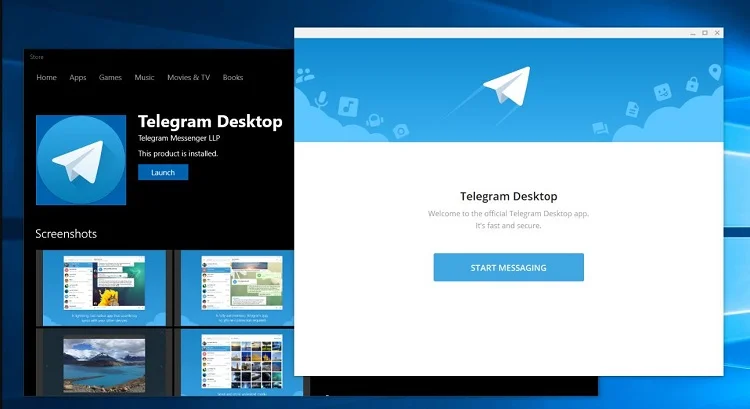This screenshot has height=409, width=750.
Task: Open Movies & TV in Store
Action: [188, 77]
